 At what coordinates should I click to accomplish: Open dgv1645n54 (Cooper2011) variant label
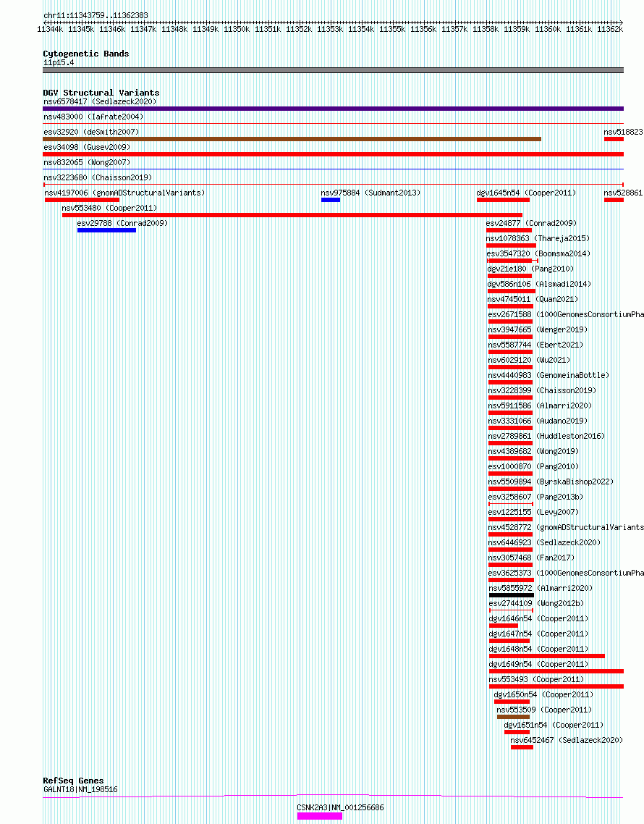point(526,193)
